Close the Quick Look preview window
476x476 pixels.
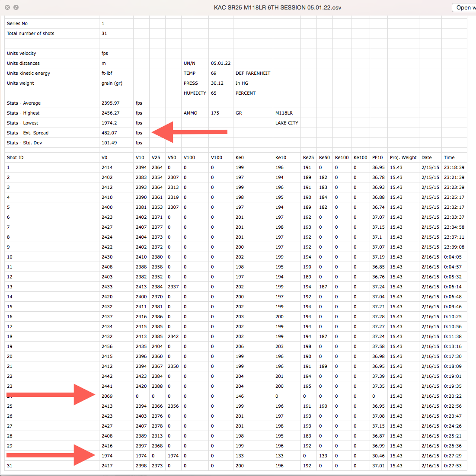tap(7, 7)
